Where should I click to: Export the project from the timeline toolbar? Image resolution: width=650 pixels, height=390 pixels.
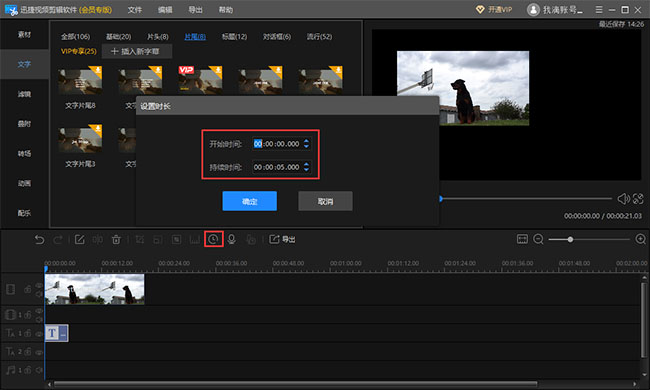(x=282, y=240)
